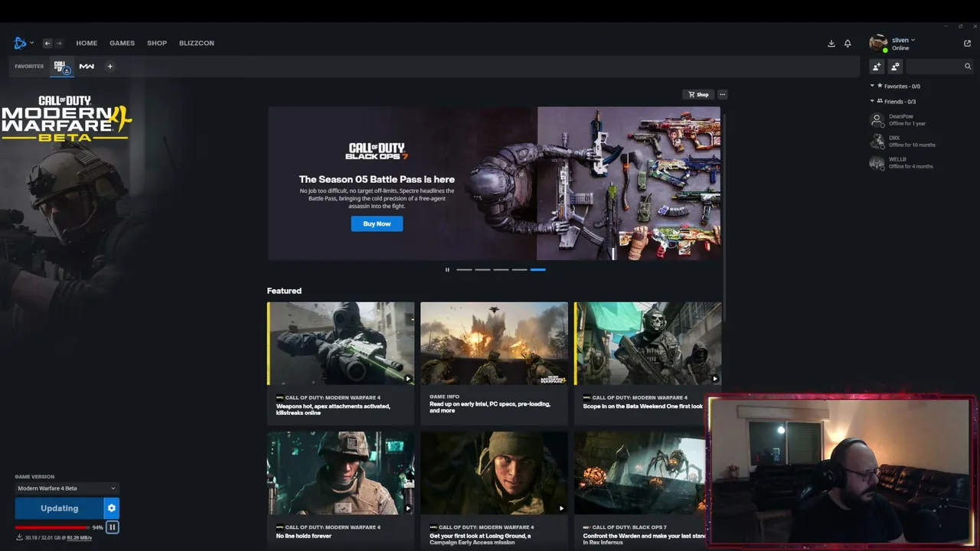Open the notifications bell
The image size is (980, 551).
pos(848,44)
